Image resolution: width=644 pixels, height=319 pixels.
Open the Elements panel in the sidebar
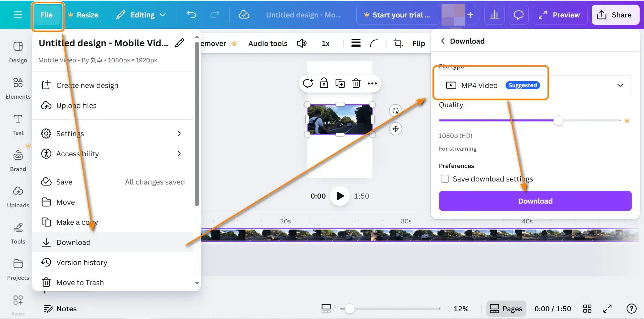click(18, 88)
